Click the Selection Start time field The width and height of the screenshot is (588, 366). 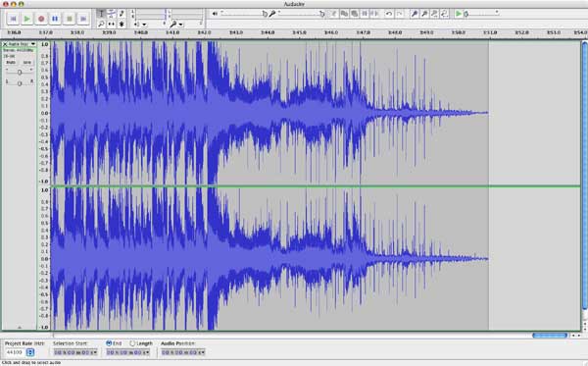74,352
